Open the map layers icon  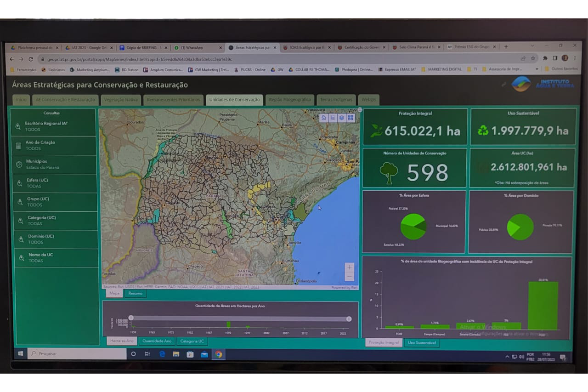pos(341,118)
